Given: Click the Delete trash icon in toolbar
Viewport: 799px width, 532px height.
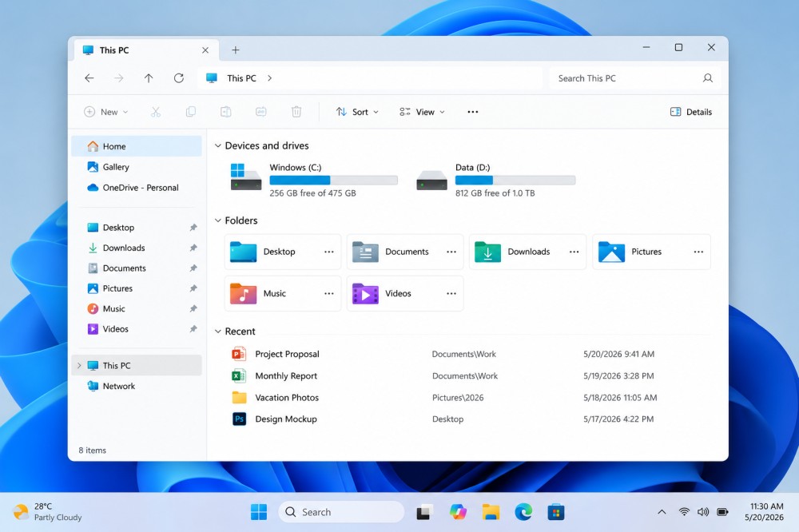Looking at the screenshot, I should 296,112.
